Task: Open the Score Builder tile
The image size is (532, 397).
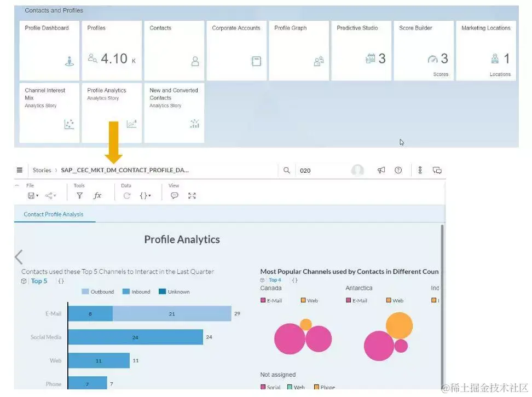Action: [x=424, y=50]
